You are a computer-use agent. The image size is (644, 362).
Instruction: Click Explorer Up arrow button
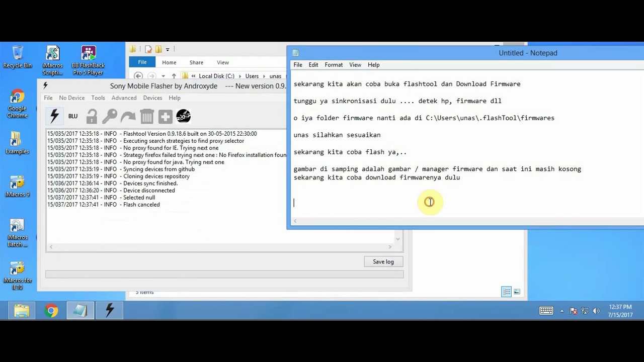174,76
